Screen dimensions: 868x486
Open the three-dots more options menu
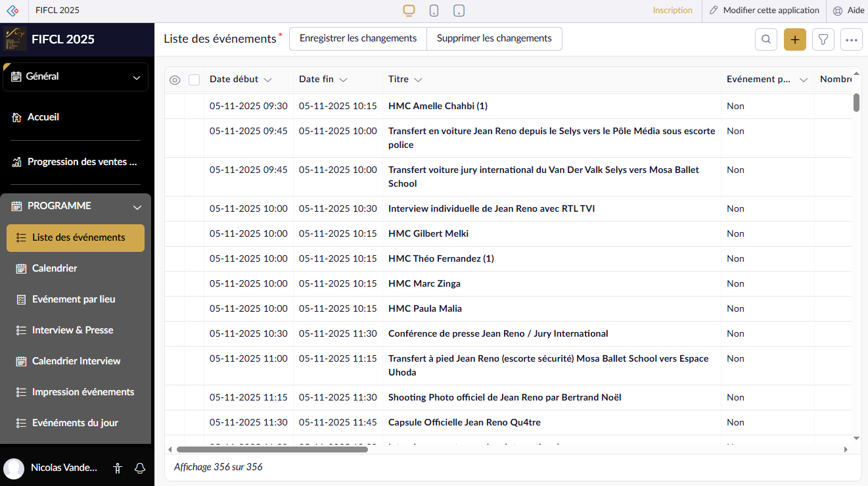tap(852, 39)
